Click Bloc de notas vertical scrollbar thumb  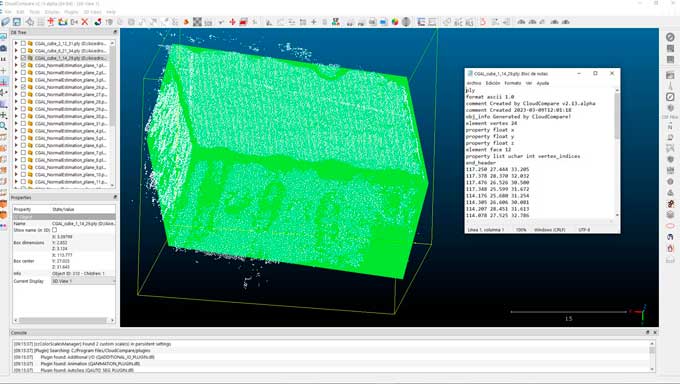pos(617,115)
